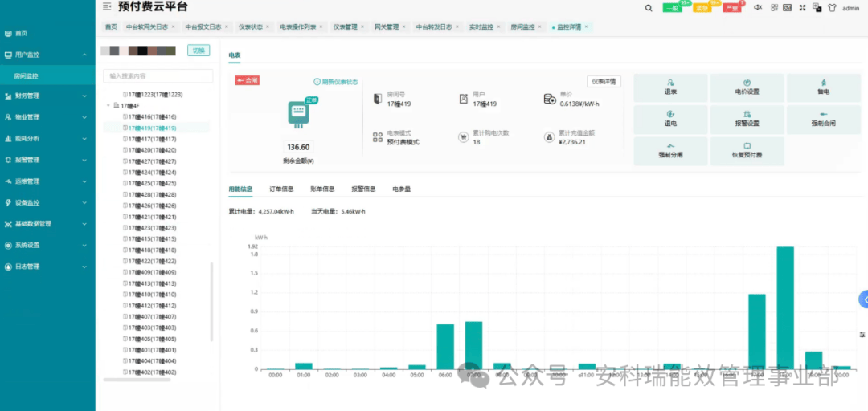The width and height of the screenshot is (868, 411).
Task: Click the 强制分闸 force open tile
Action: click(x=670, y=151)
